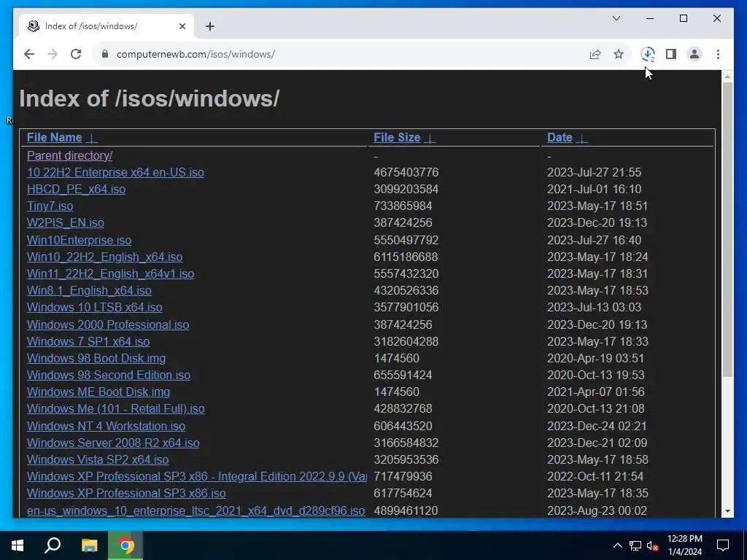The image size is (747, 560).
Task: Click the Chrome icon in the taskbar
Action: (x=125, y=545)
